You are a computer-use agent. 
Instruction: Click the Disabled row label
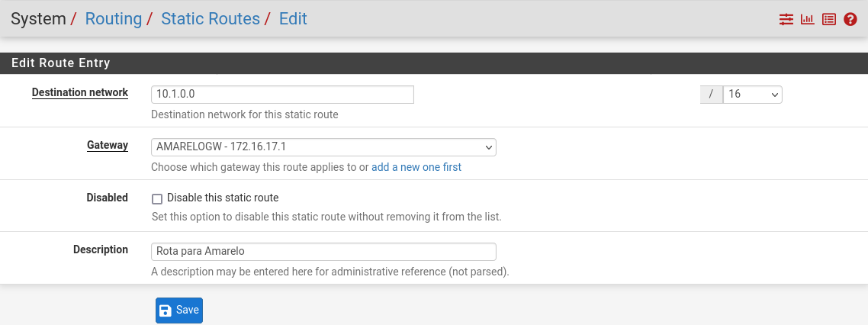(108, 198)
